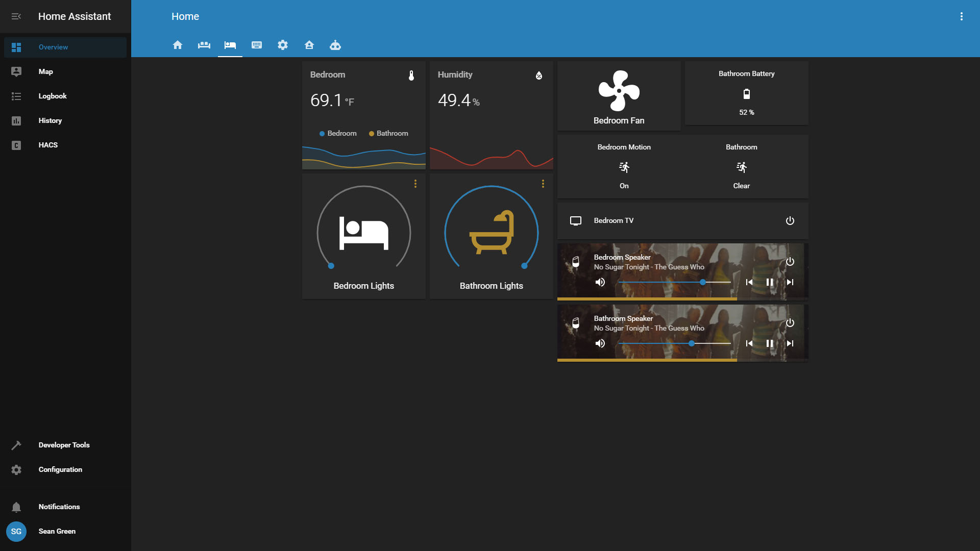Skip to next track on Bedroom Speaker
This screenshot has height=551, width=980.
click(790, 282)
